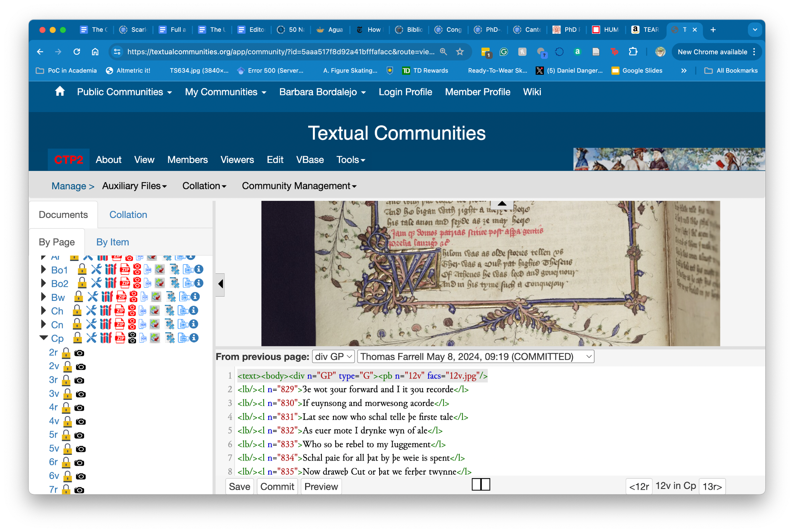This screenshot has width=794, height=532.
Task: Go to the Textual Communities home icon
Action: (60, 92)
